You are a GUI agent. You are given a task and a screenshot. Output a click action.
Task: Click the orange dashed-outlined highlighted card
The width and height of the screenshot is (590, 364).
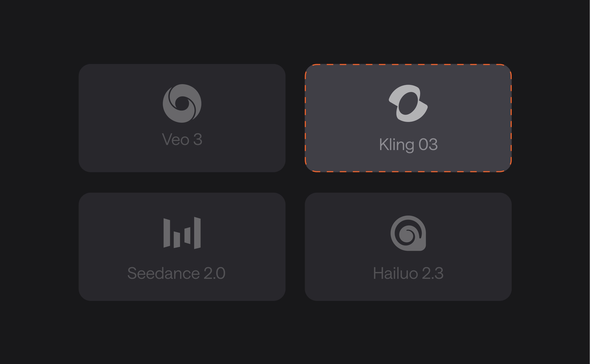click(x=408, y=118)
